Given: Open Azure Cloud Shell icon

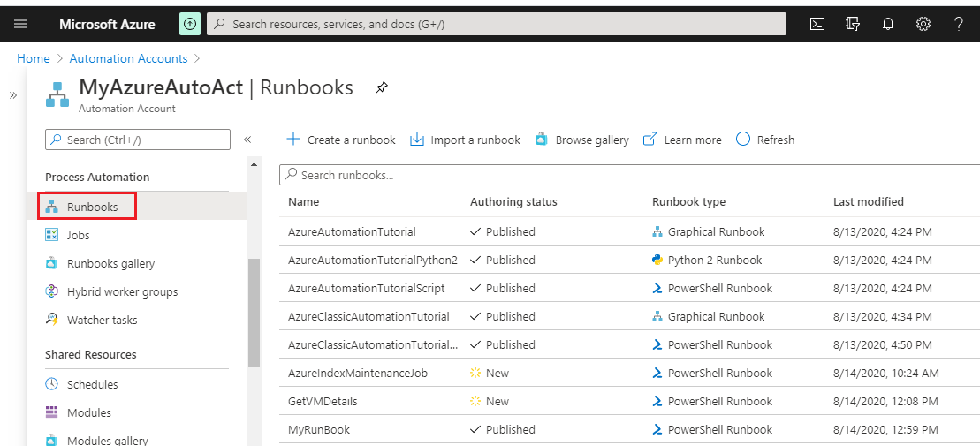Looking at the screenshot, I should pyautogui.click(x=817, y=24).
